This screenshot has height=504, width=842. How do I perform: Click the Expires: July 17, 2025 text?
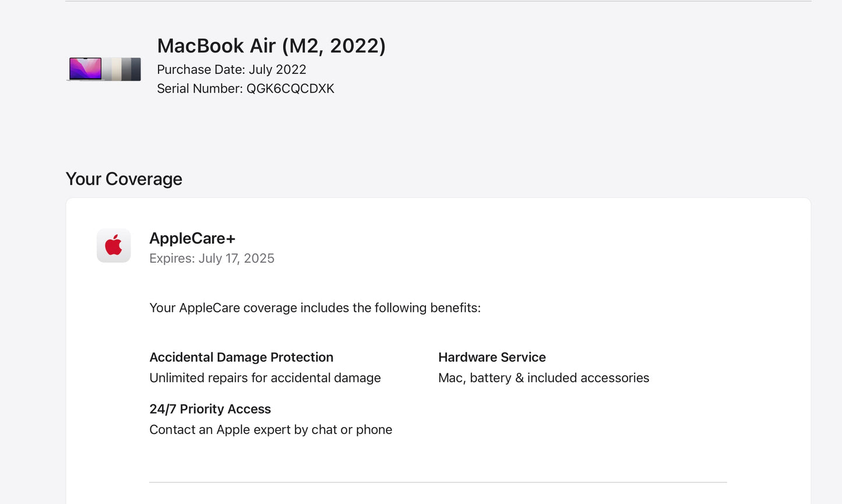tap(212, 258)
